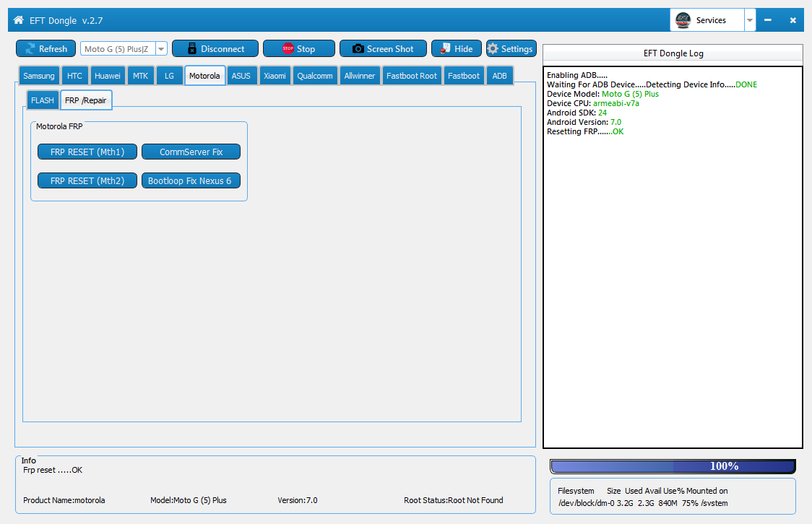Click the USB icon on Disconnect
The image size is (812, 524).
pos(192,48)
